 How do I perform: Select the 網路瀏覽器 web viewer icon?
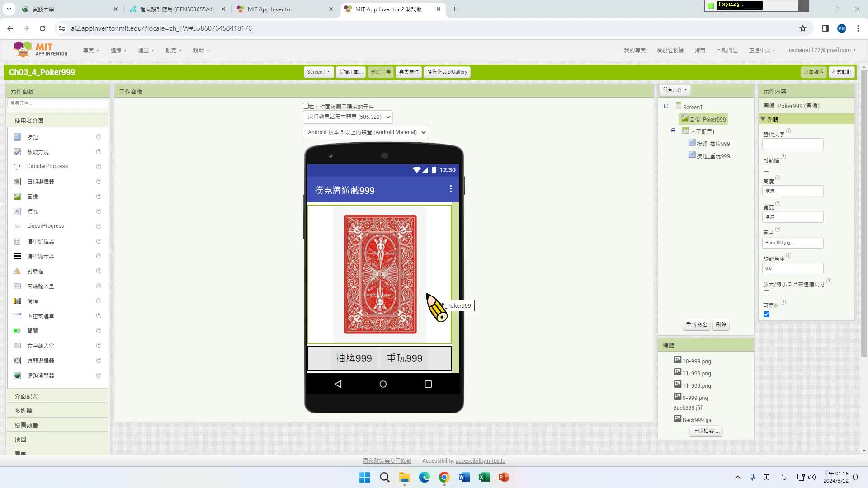click(17, 375)
